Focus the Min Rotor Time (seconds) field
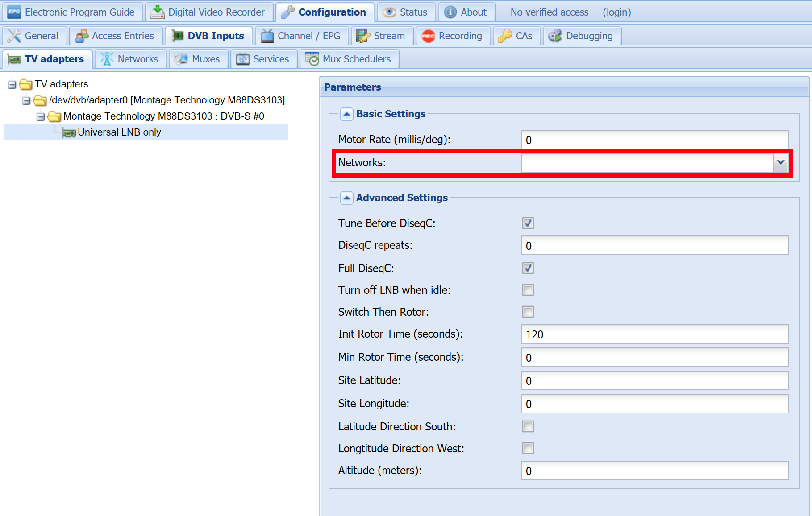The image size is (812, 516). [655, 357]
